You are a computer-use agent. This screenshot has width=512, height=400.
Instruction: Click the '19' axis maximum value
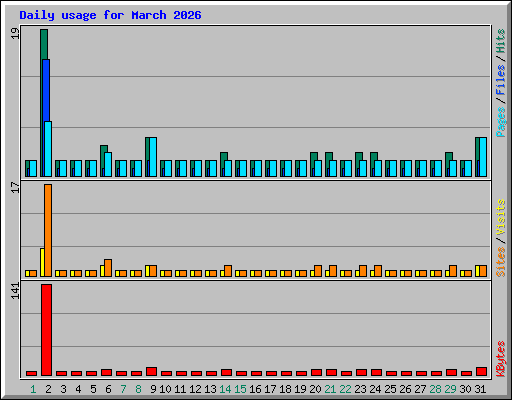pyautogui.click(x=15, y=33)
